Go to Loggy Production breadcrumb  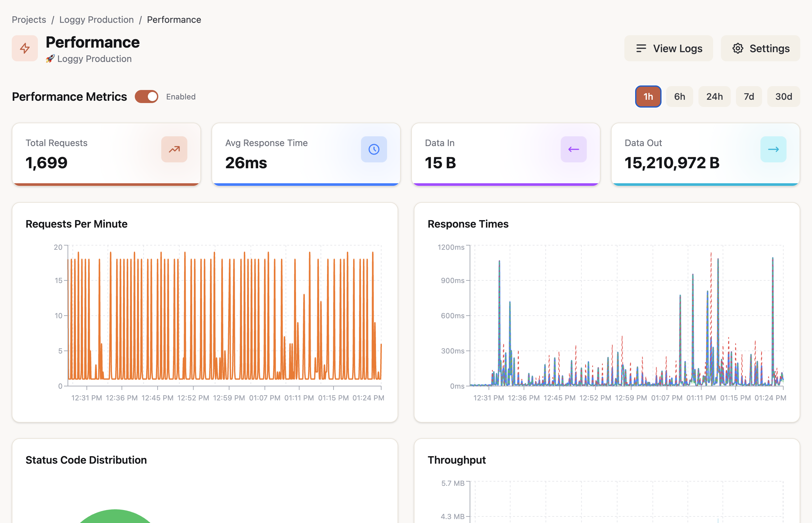[x=97, y=20]
